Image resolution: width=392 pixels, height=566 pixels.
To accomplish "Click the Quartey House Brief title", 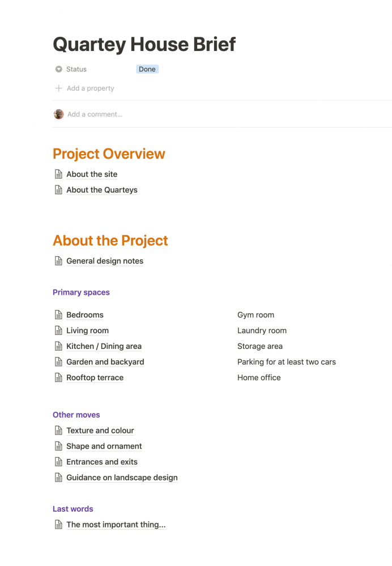I will pos(144,44).
